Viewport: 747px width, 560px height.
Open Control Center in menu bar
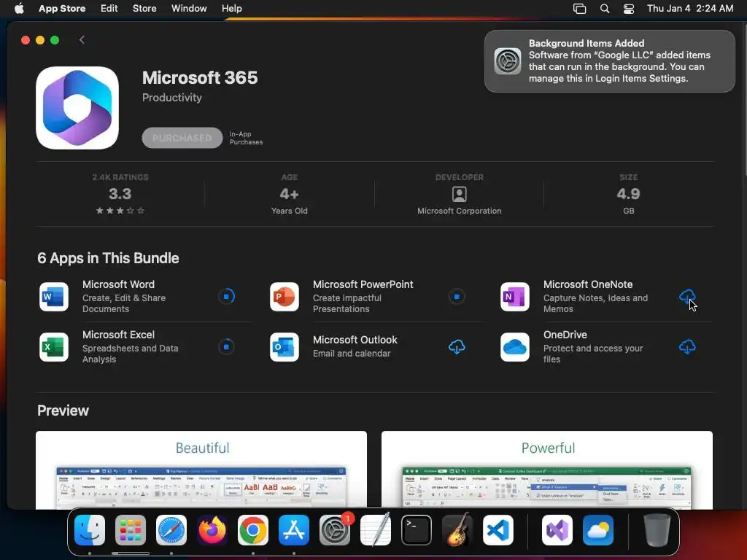coord(629,8)
